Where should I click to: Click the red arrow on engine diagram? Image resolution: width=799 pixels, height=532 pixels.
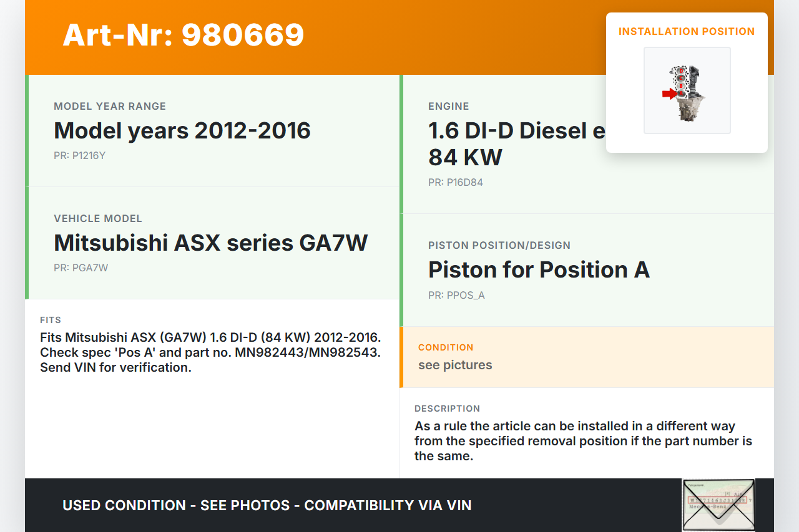point(669,94)
